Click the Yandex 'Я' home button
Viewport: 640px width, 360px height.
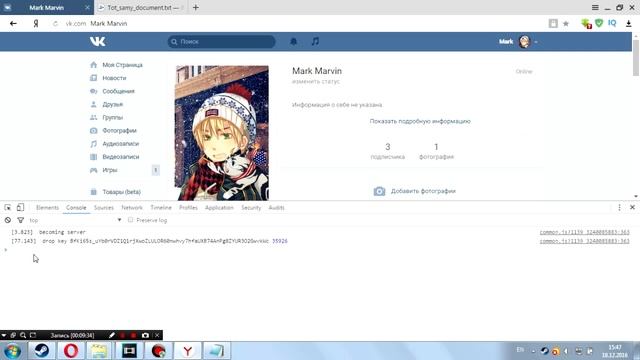(x=36, y=24)
